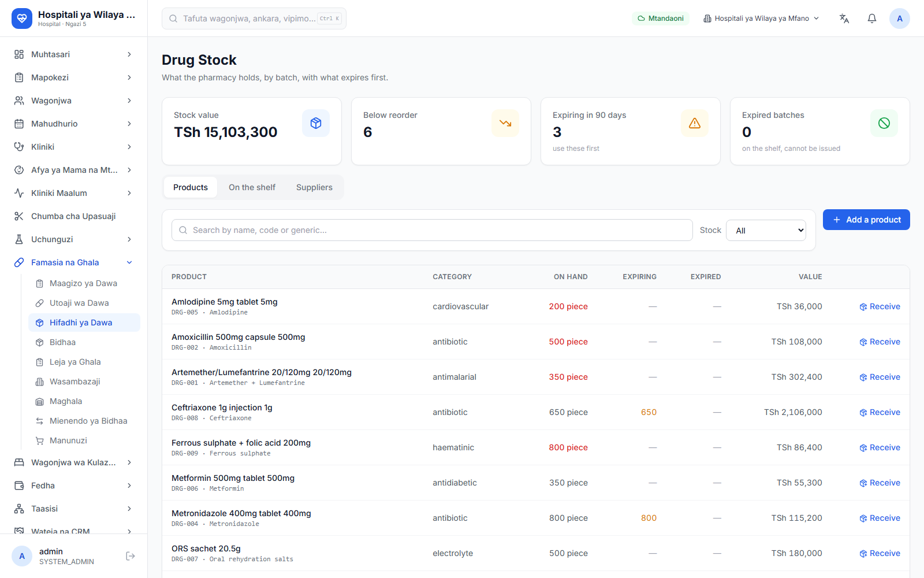Click the Chumba cha Upasuaji scissors icon

pos(19,216)
